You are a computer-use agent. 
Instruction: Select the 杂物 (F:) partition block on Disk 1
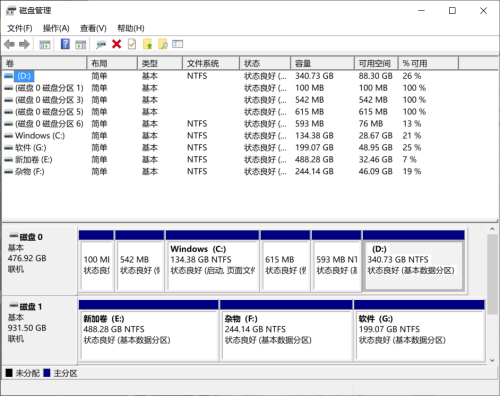pyautogui.click(x=286, y=330)
